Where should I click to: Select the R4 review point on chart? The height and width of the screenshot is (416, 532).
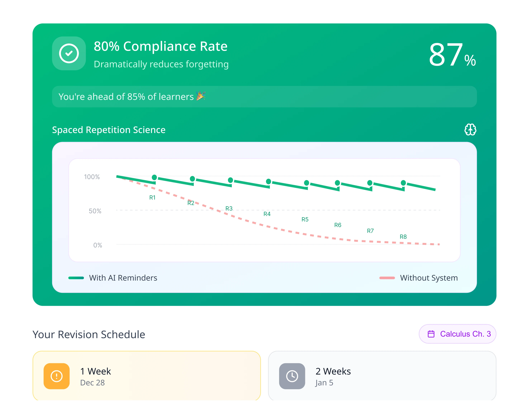(x=269, y=181)
